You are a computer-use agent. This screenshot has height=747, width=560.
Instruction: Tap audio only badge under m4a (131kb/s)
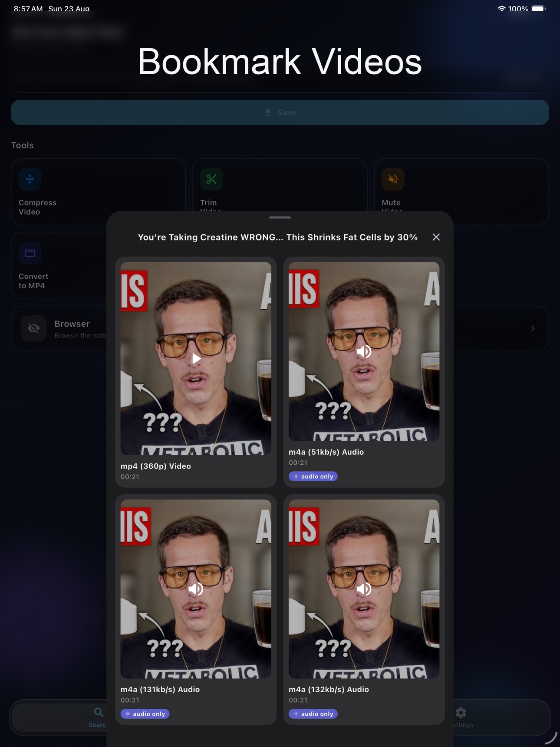click(x=145, y=714)
